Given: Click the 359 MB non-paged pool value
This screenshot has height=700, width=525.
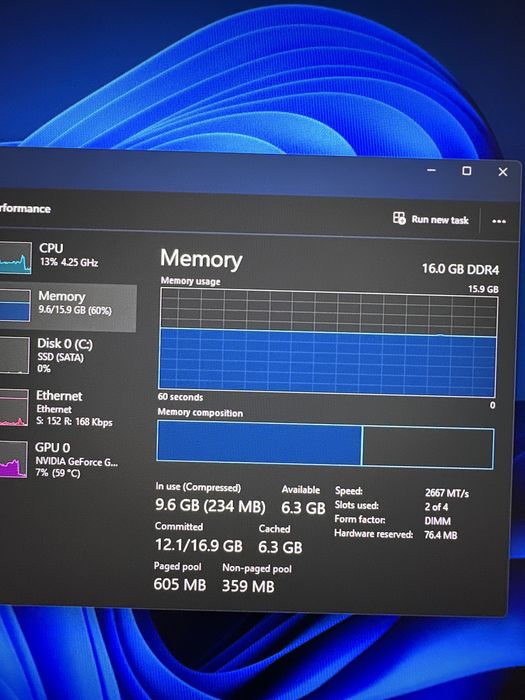Looking at the screenshot, I should click(x=248, y=586).
